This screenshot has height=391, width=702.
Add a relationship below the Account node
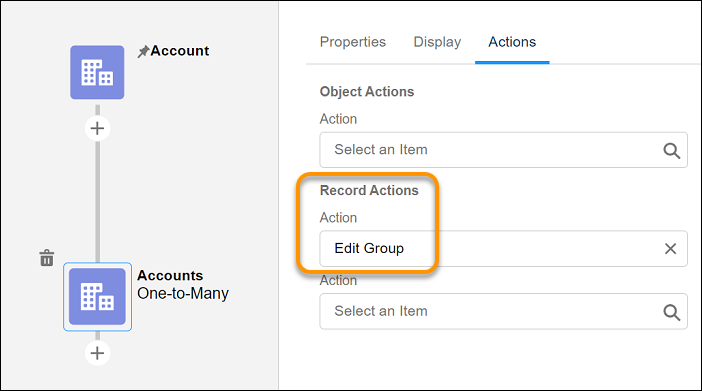point(97,129)
